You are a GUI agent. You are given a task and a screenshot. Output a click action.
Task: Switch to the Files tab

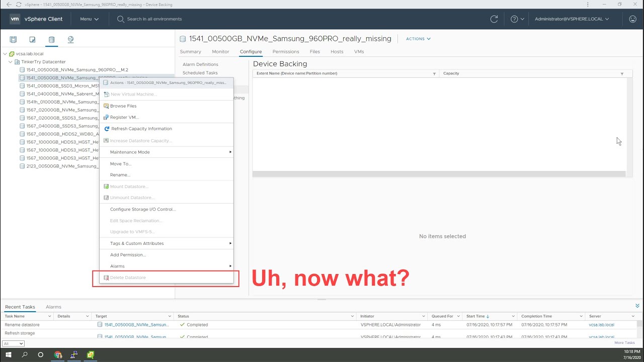pyautogui.click(x=315, y=52)
